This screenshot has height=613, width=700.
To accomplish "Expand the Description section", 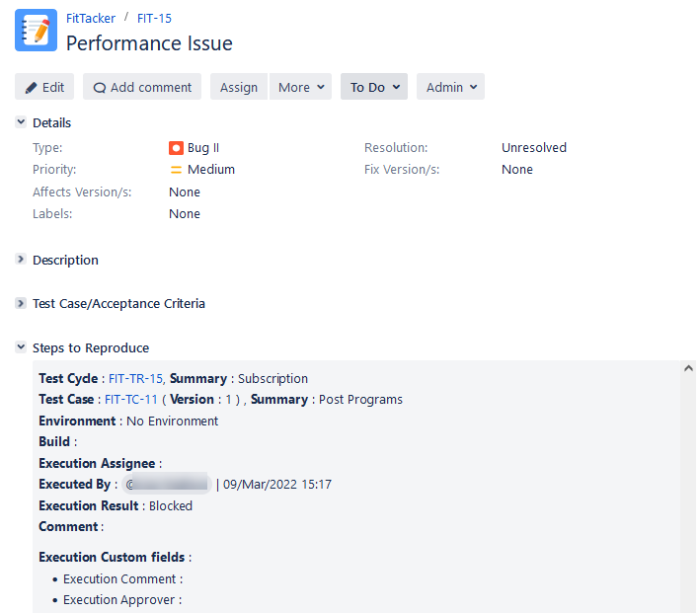I will click(x=21, y=259).
